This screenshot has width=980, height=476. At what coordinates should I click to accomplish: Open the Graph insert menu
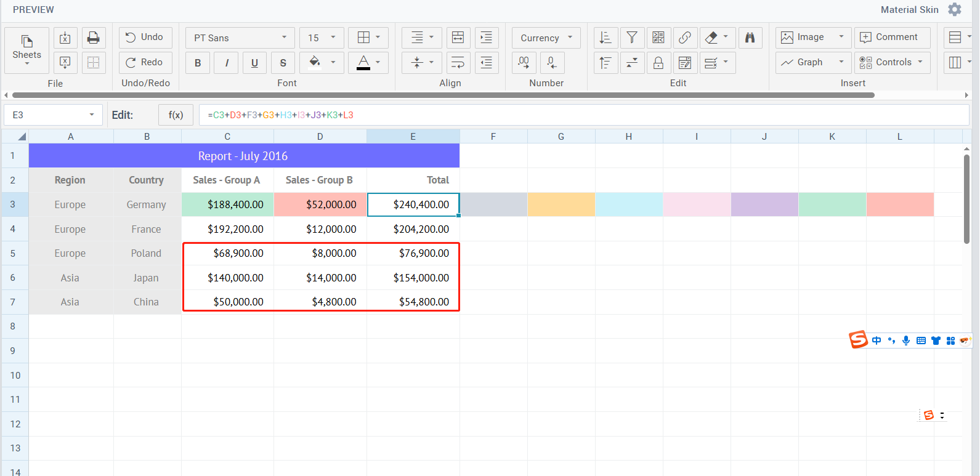pyautogui.click(x=812, y=62)
